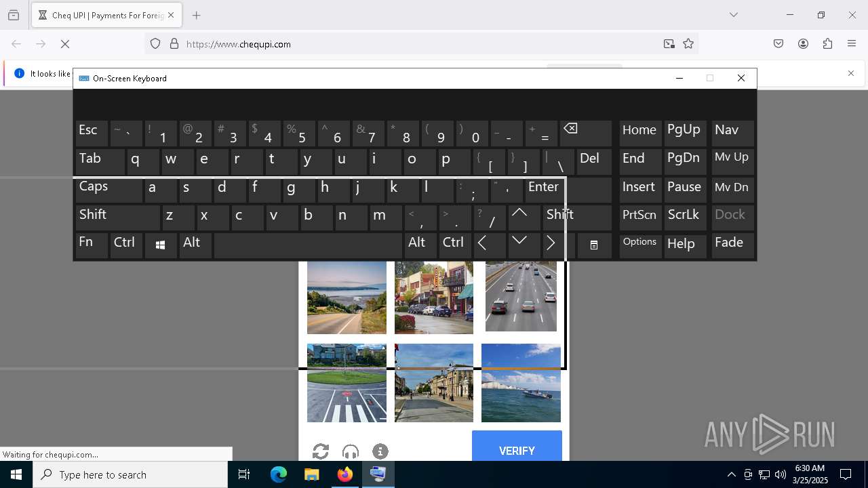Select the boat on sea captcha image
The image size is (868, 488).
point(521,383)
